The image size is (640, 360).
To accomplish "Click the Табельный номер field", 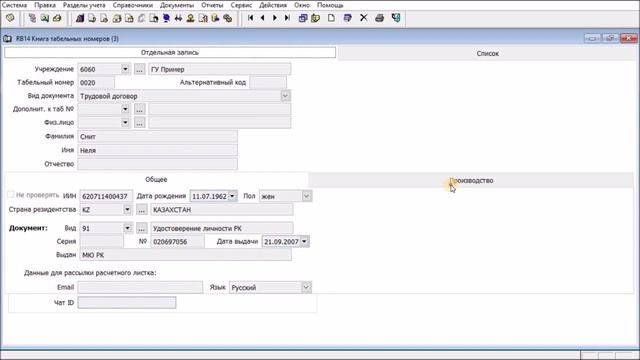I will click(x=96, y=82).
